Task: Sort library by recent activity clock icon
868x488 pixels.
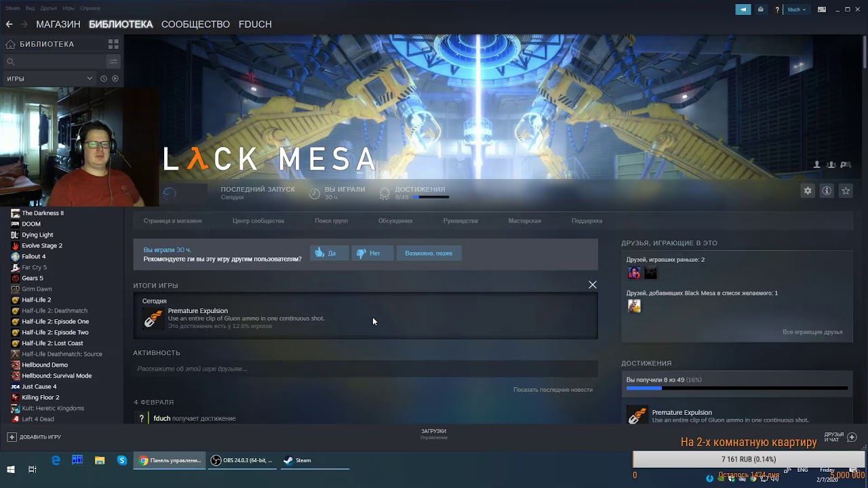Action: pyautogui.click(x=104, y=79)
